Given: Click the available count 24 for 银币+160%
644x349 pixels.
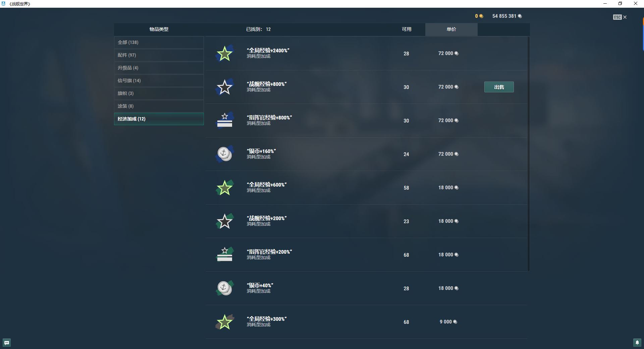Looking at the screenshot, I should (406, 154).
